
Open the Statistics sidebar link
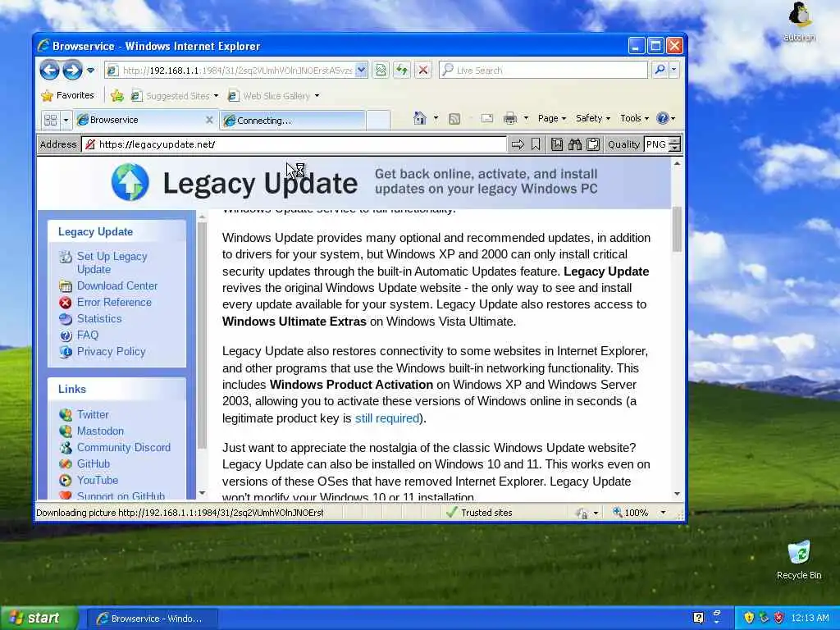[x=99, y=319]
